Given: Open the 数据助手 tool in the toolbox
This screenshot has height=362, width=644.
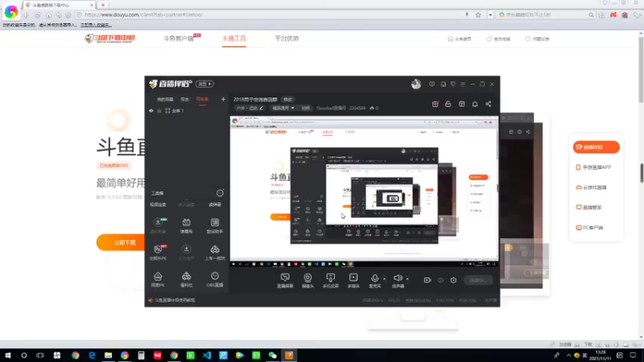Looking at the screenshot, I should click(215, 225).
